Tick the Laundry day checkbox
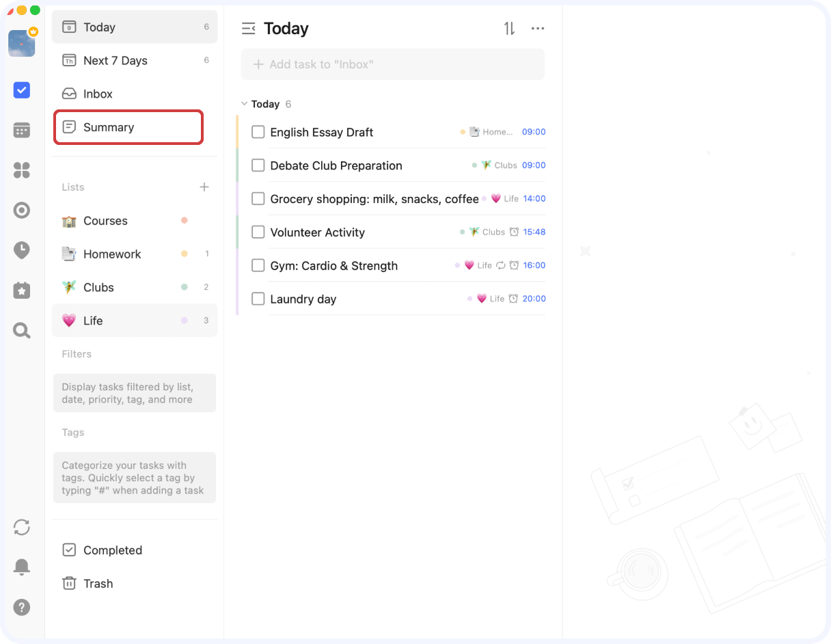This screenshot has width=831, height=644. click(258, 299)
